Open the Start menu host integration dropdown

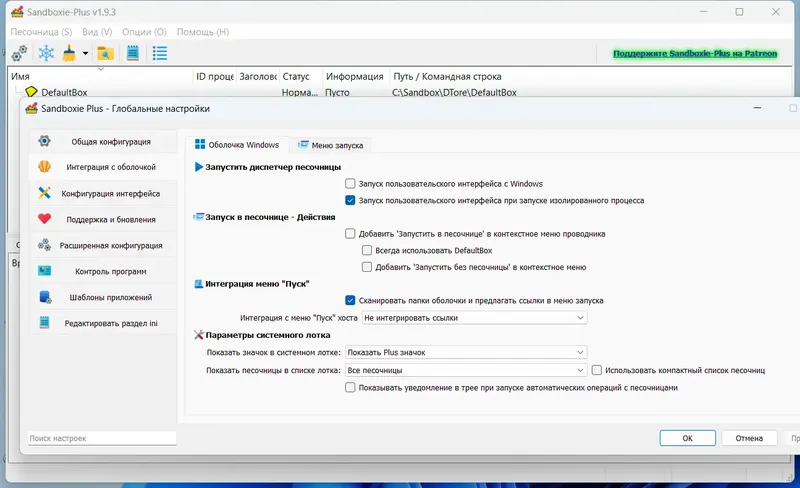474,318
